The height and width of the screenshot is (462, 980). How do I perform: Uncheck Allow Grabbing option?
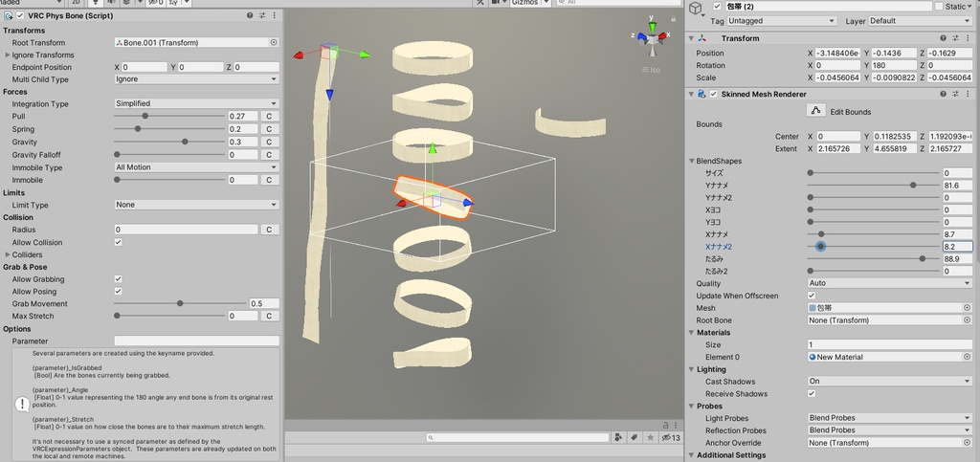point(118,279)
